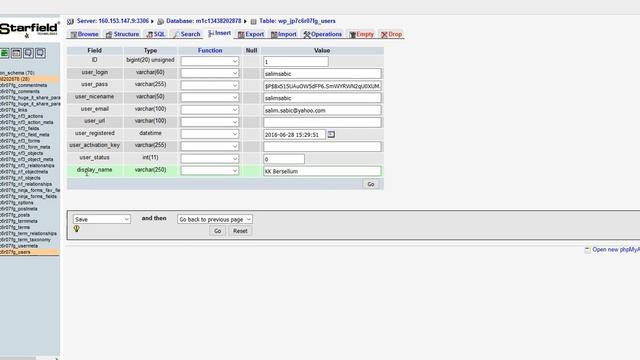Open Function dropdown for ID field

210,61
